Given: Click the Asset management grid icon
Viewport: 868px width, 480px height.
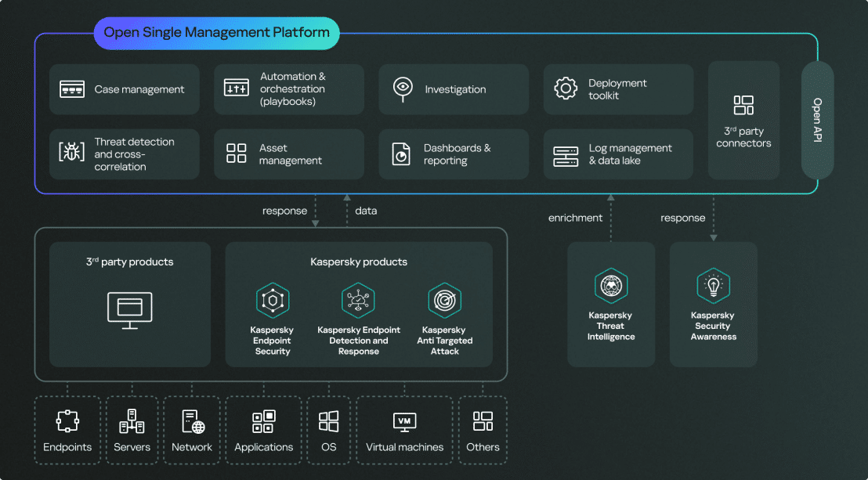Looking at the screenshot, I should point(237,153).
